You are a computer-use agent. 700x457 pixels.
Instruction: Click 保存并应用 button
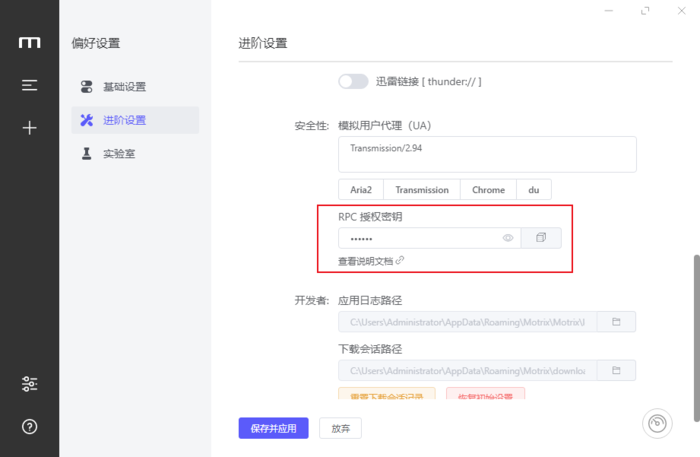pyautogui.click(x=273, y=428)
